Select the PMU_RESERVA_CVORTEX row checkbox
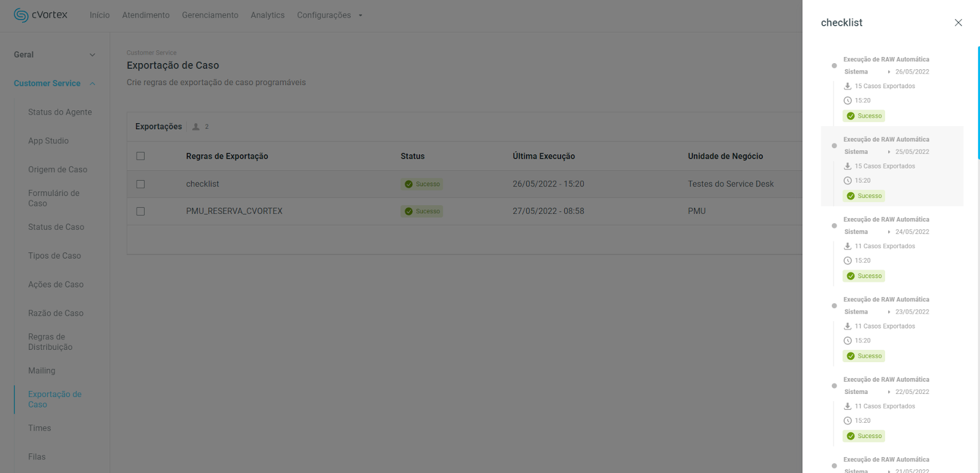980x473 pixels. (141, 211)
